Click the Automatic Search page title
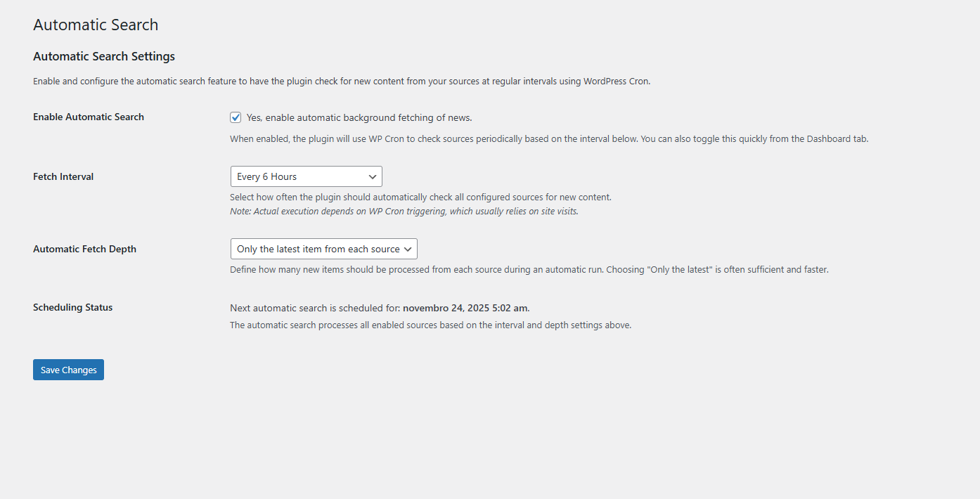Screen dimensions: 980x499 96,25
